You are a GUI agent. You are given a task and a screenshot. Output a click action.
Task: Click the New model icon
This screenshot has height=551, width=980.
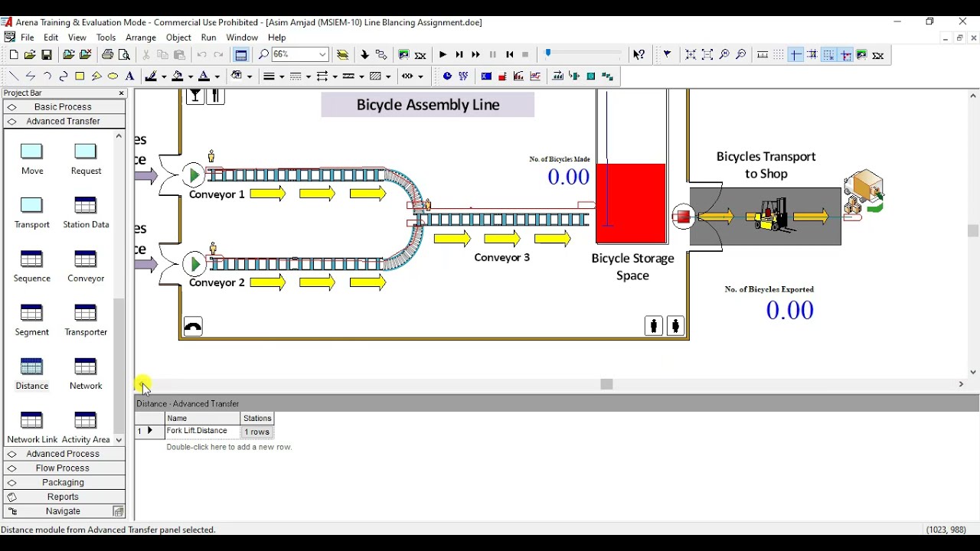[x=13, y=55]
